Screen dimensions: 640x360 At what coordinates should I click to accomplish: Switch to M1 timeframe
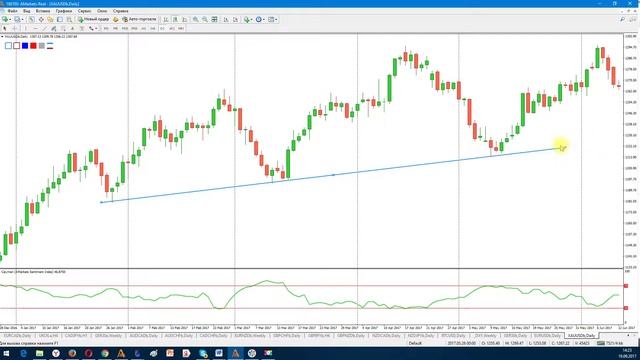click(x=106, y=29)
